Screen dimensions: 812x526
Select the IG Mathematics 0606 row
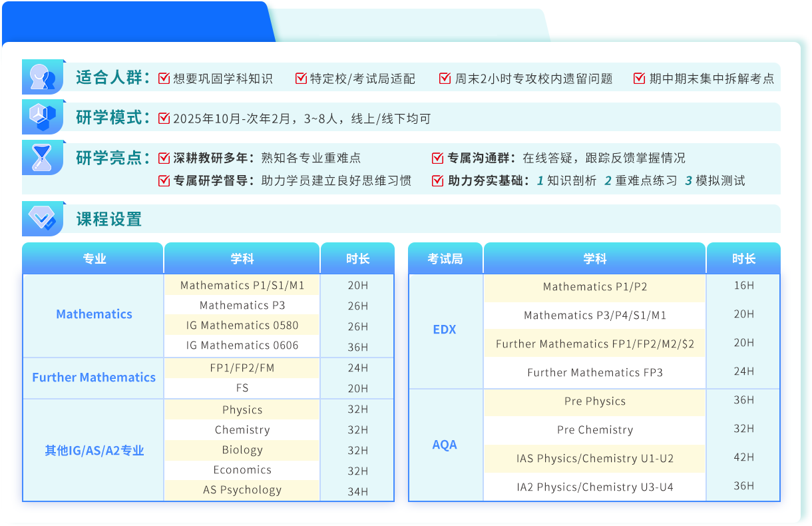(x=242, y=346)
